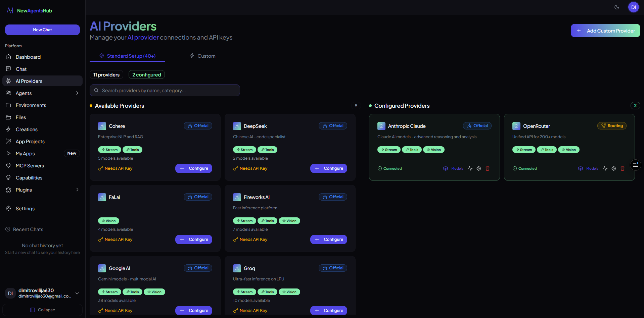
Task: Click Needs API Key on Cohere card
Action: pos(115,168)
